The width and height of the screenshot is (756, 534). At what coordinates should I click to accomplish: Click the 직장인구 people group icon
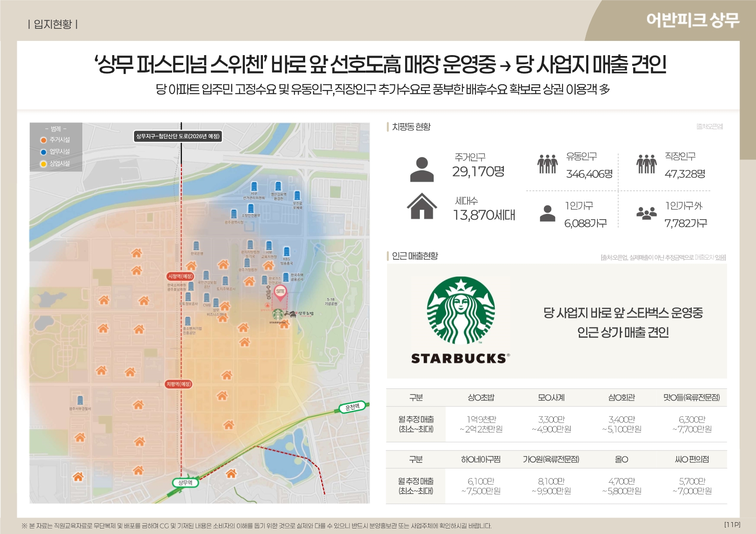(647, 164)
